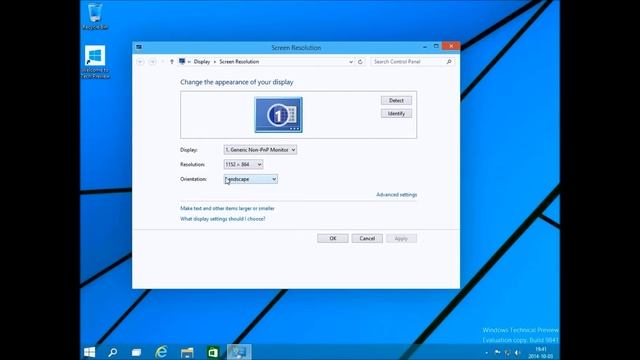
Task: Refresh the Control Panel address bar
Action: [360, 62]
